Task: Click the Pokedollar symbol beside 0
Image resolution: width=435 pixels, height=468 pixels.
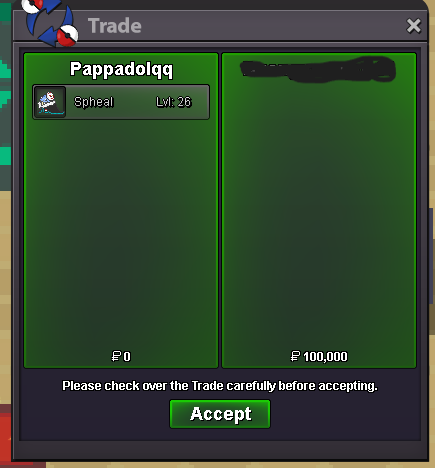Action: point(116,356)
